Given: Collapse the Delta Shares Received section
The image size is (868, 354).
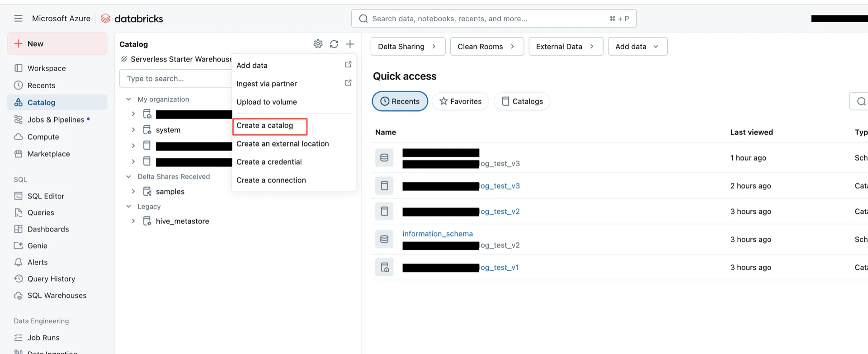Looking at the screenshot, I should pyautogui.click(x=128, y=176).
